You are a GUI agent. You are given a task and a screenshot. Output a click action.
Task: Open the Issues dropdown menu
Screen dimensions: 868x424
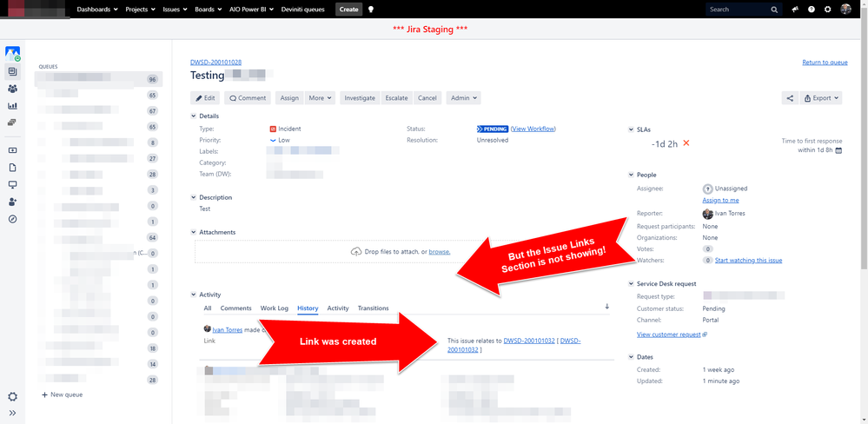(175, 10)
